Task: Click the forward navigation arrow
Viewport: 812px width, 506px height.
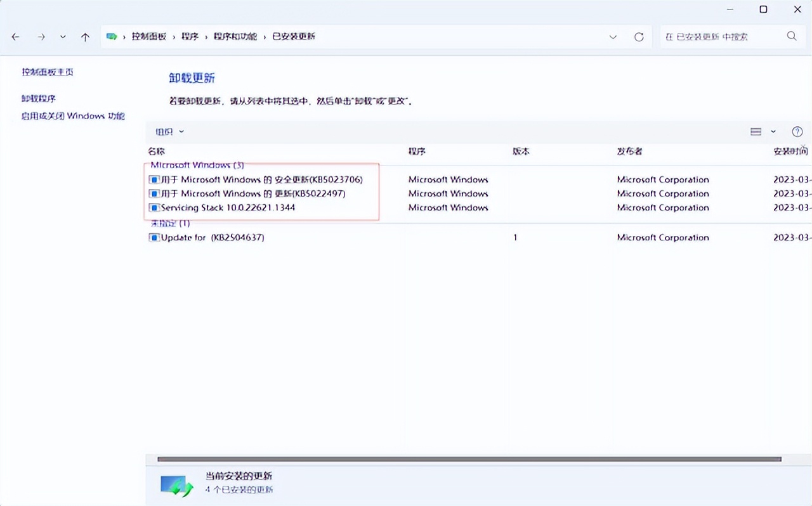Action: coord(41,37)
